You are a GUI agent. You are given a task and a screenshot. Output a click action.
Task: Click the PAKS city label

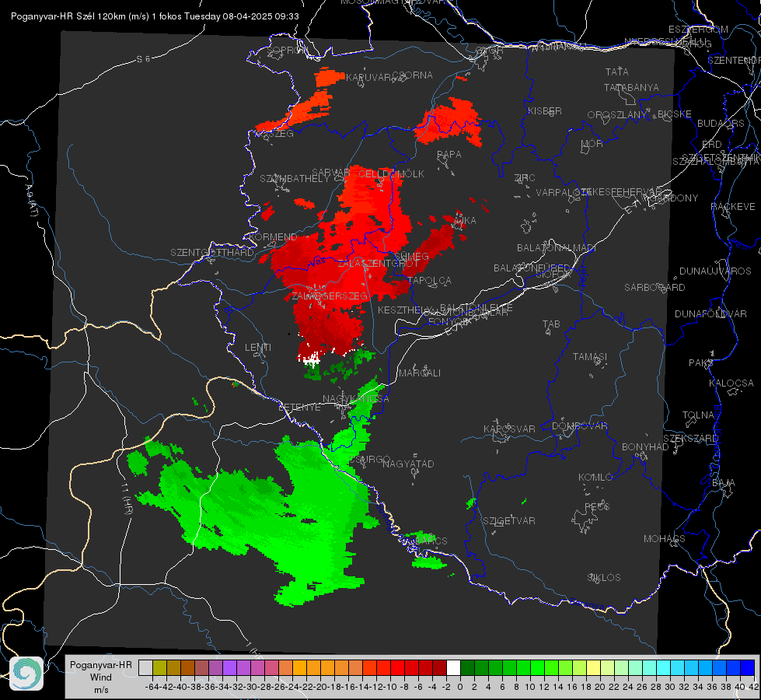click(x=701, y=363)
